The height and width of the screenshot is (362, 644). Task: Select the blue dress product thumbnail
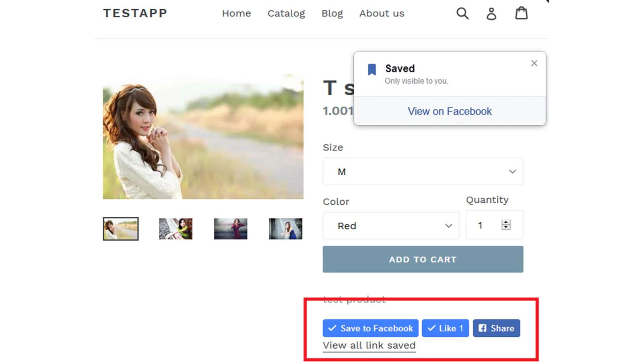(x=285, y=229)
